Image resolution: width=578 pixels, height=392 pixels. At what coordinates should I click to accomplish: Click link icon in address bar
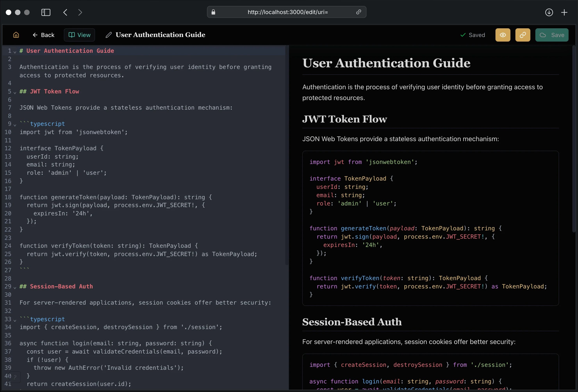tap(358, 12)
